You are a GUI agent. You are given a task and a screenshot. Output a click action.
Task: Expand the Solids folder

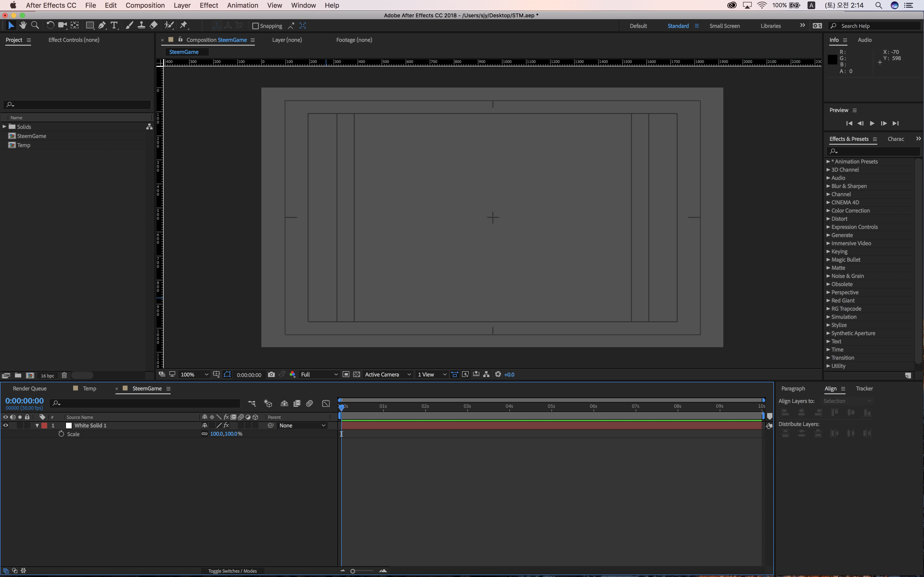(x=4, y=126)
